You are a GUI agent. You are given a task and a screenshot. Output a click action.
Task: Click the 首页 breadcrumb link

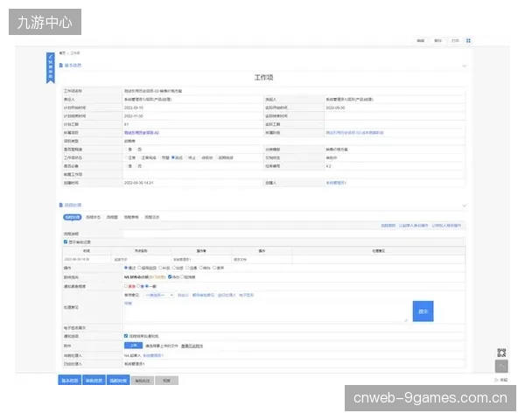(x=62, y=52)
